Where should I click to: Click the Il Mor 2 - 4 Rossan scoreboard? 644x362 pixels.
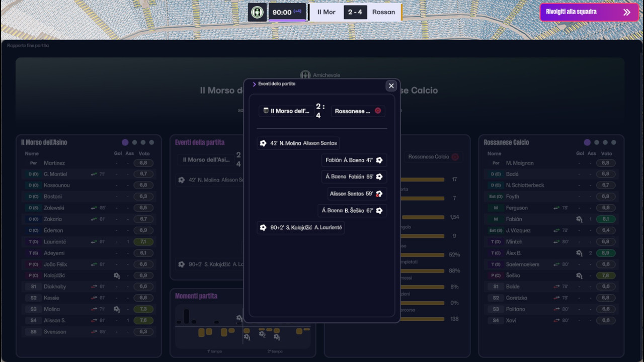[356, 12]
